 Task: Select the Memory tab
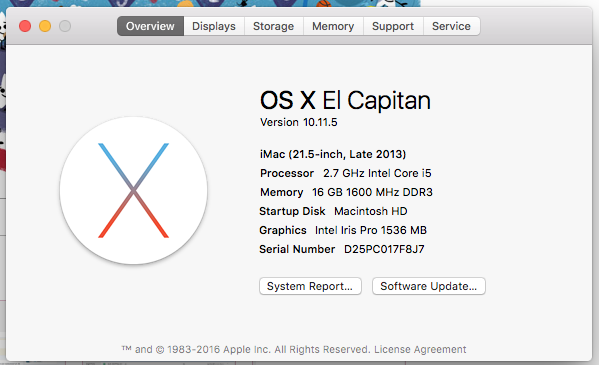tap(333, 26)
